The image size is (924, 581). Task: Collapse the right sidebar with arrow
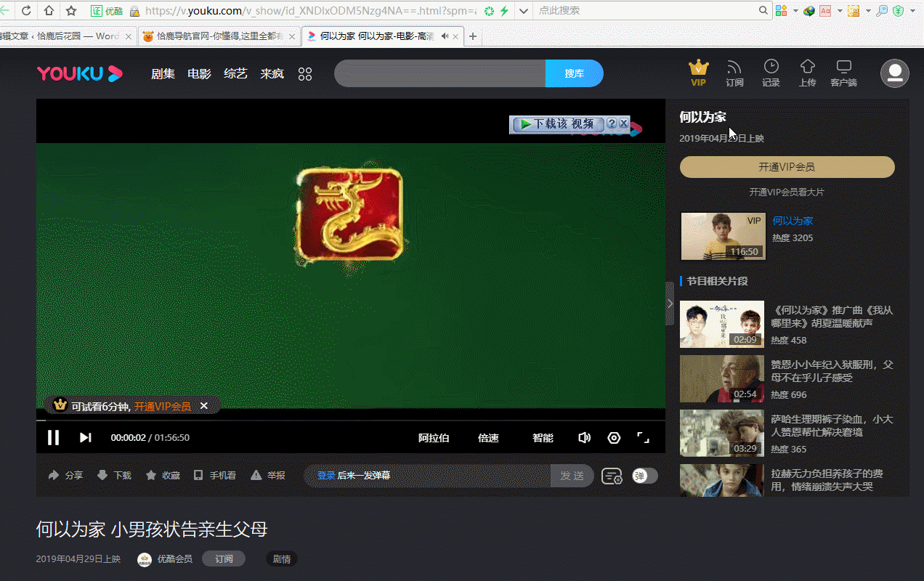670,302
